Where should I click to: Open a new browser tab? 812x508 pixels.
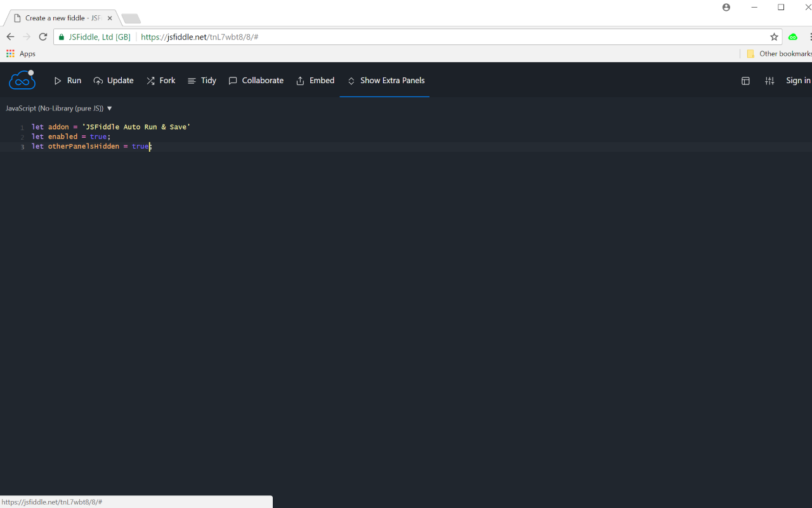click(131, 18)
